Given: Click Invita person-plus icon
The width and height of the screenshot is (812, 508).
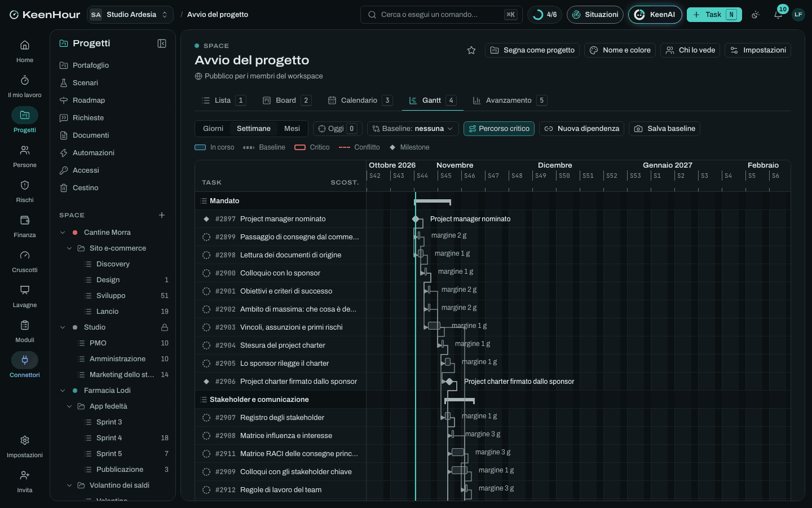Looking at the screenshot, I should (x=25, y=481).
